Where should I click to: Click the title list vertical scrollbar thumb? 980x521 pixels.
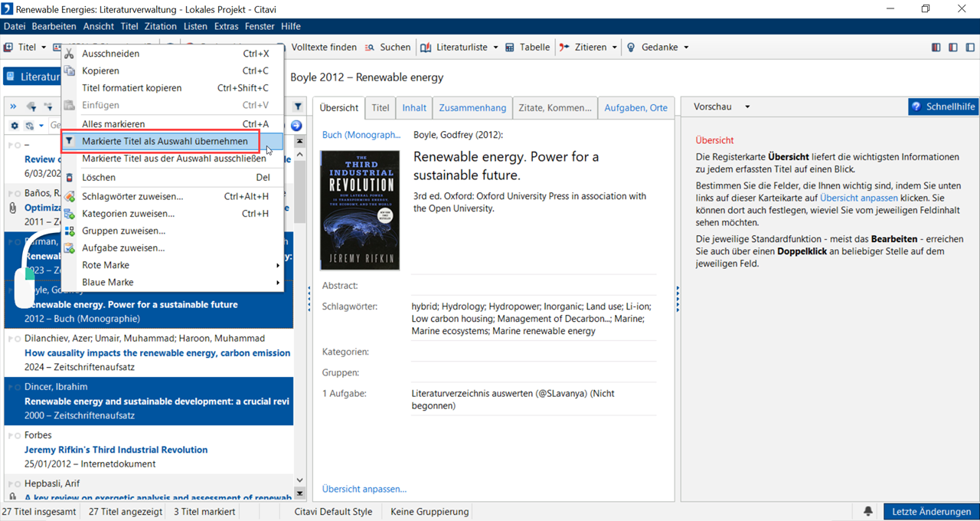(300, 192)
